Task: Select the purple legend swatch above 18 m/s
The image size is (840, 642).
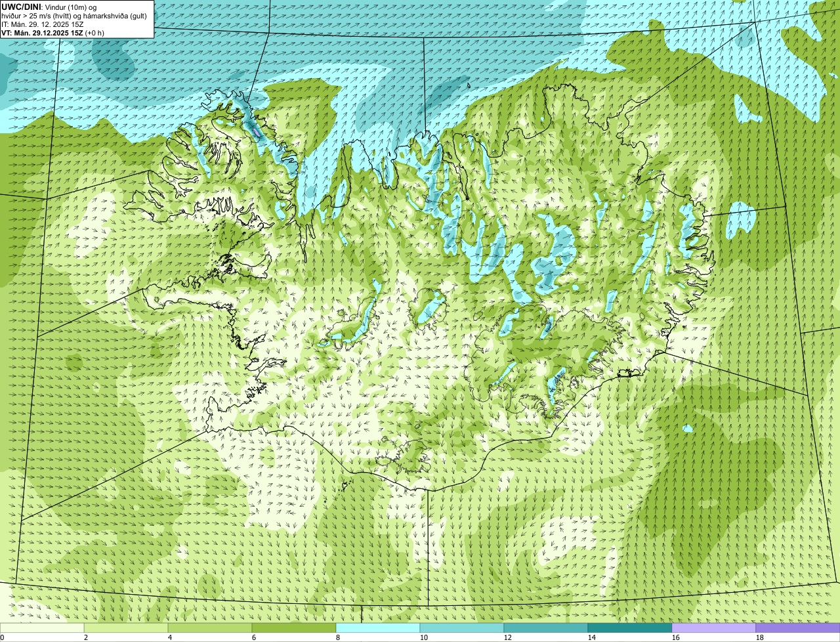Action: [798, 628]
